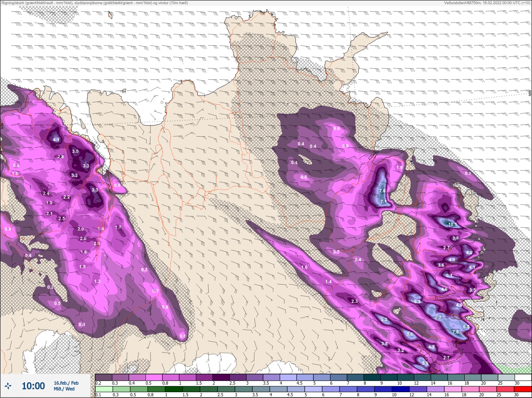Click the 3.6 precipitation value on the map
Viewport: 532px width, 398px height.
pyautogui.click(x=441, y=265)
